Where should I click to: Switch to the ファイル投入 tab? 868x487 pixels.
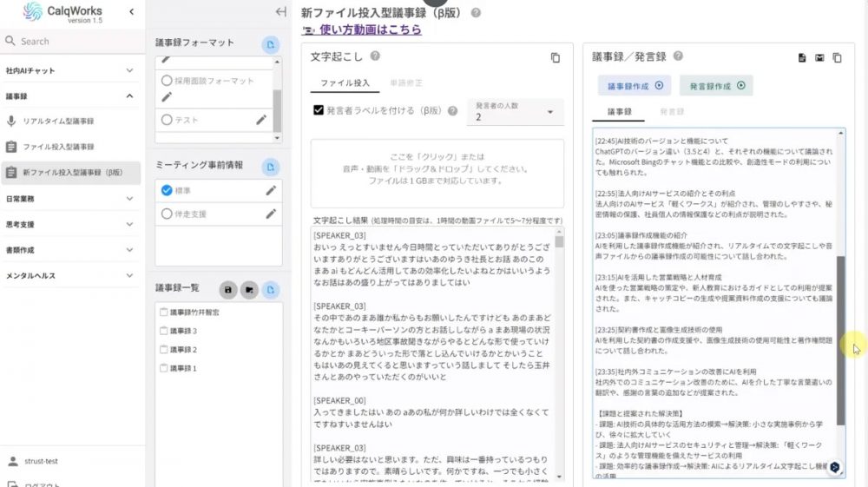tap(345, 83)
